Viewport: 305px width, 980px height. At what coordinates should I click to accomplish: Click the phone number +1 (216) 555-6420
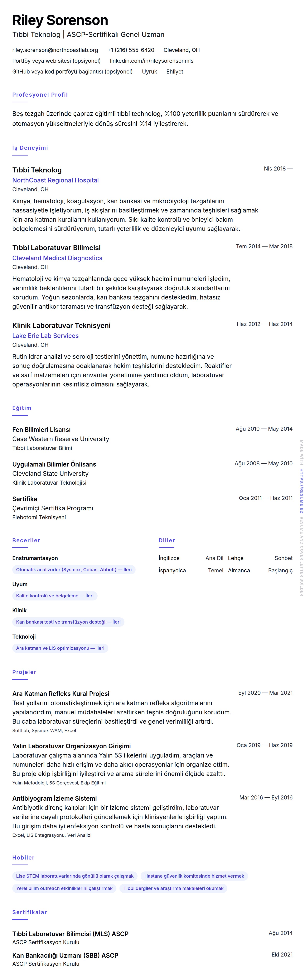click(x=131, y=50)
